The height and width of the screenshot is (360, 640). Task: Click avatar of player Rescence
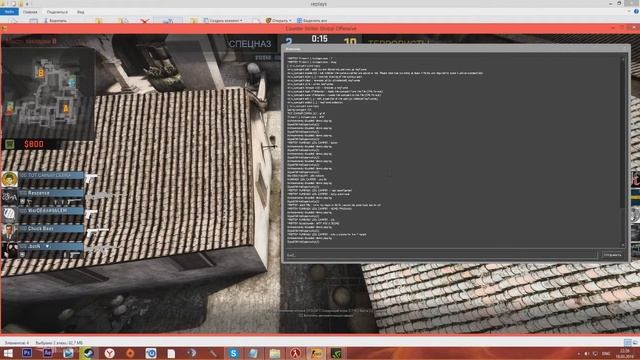[9, 197]
